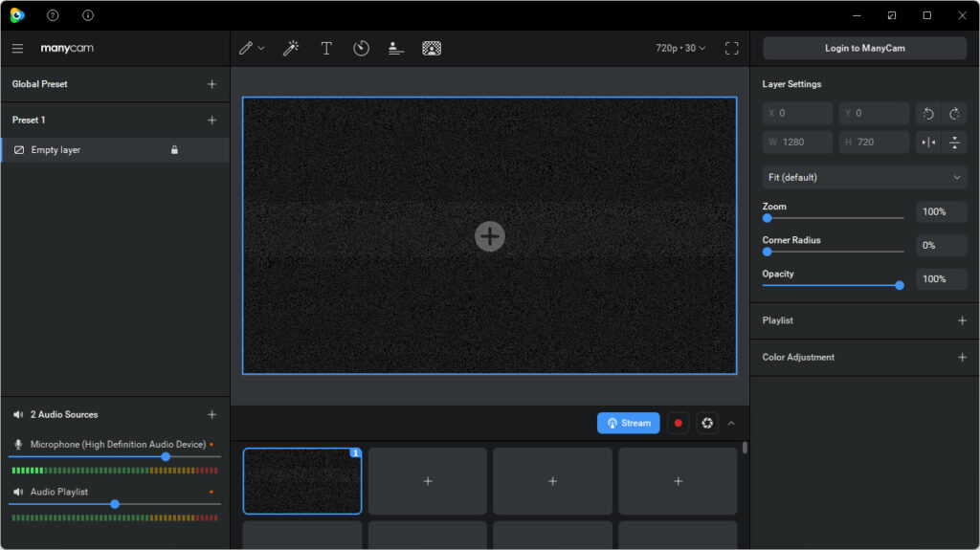The image size is (980, 550).
Task: Open the 720p 30 resolution dropdown
Action: (680, 48)
